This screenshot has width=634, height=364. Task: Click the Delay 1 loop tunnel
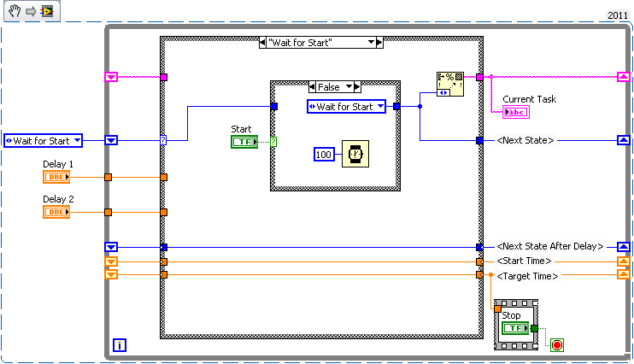pyautogui.click(x=108, y=177)
